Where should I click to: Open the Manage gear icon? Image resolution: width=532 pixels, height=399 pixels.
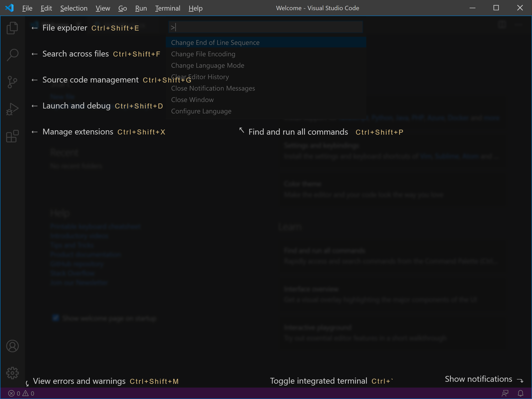[12, 373]
